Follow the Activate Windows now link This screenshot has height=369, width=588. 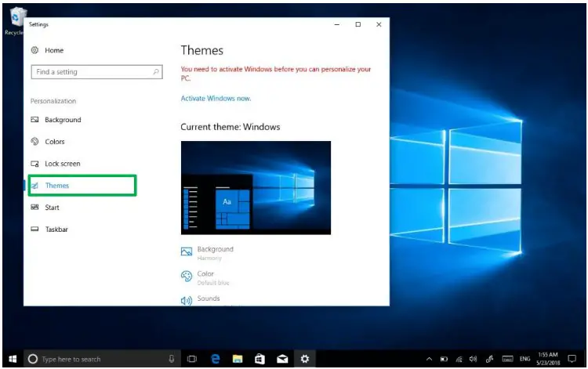216,99
